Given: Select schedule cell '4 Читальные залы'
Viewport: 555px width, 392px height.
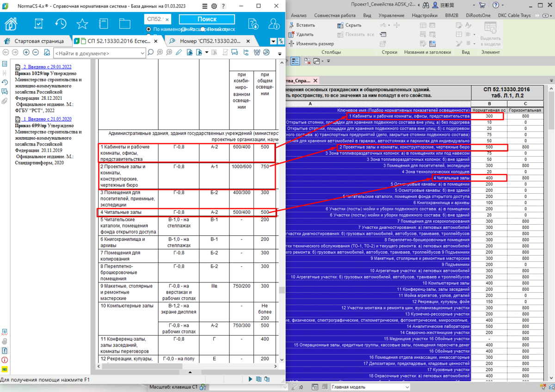Looking at the screenshot, I should click(452, 178).
